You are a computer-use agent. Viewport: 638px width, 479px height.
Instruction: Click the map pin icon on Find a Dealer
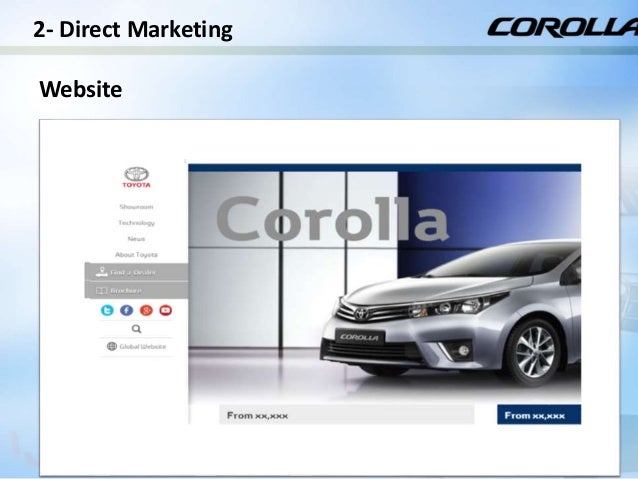tap(101, 271)
